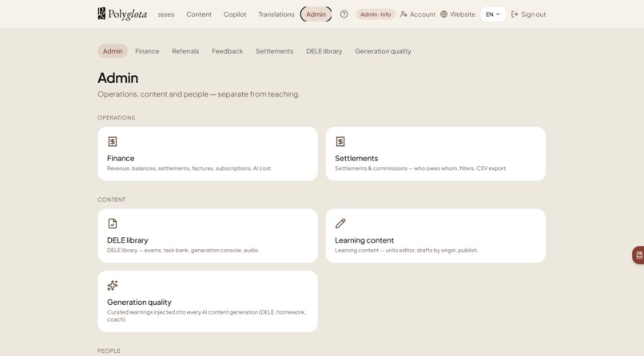Click the CONTENT section label
Image resolution: width=644 pixels, height=356 pixels.
[111, 200]
